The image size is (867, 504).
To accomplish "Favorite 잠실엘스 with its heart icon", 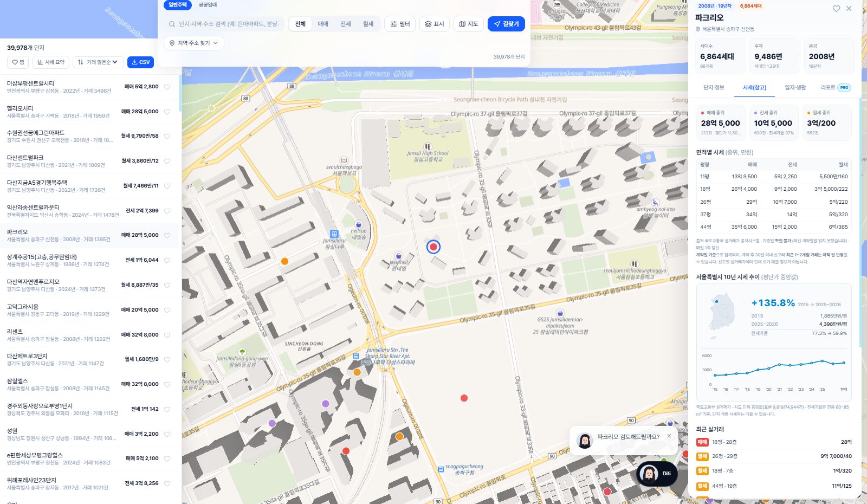I will pos(167,384).
